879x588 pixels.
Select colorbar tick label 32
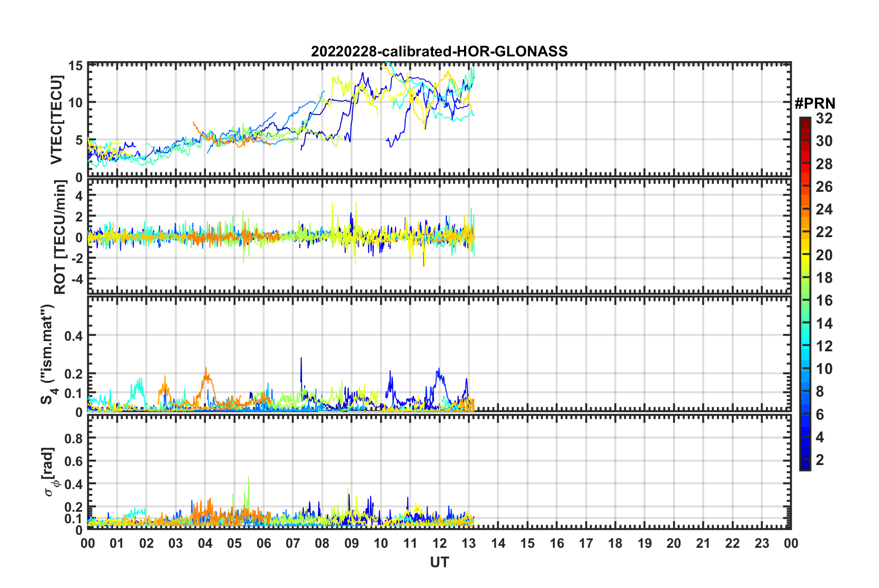824,118
